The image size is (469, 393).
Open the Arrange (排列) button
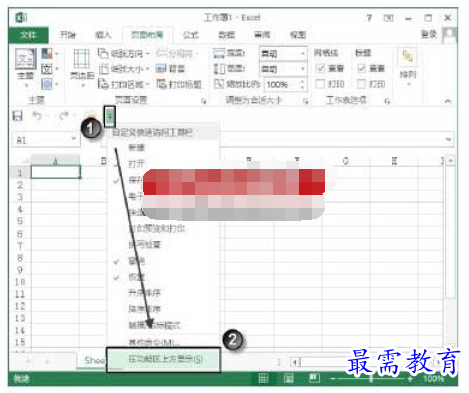pyautogui.click(x=408, y=68)
